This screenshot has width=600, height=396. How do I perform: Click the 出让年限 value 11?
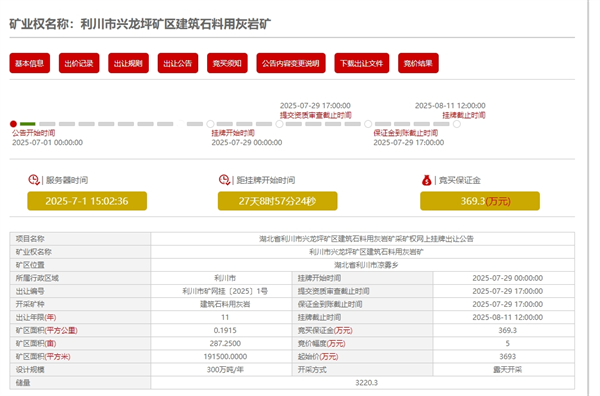(225, 317)
